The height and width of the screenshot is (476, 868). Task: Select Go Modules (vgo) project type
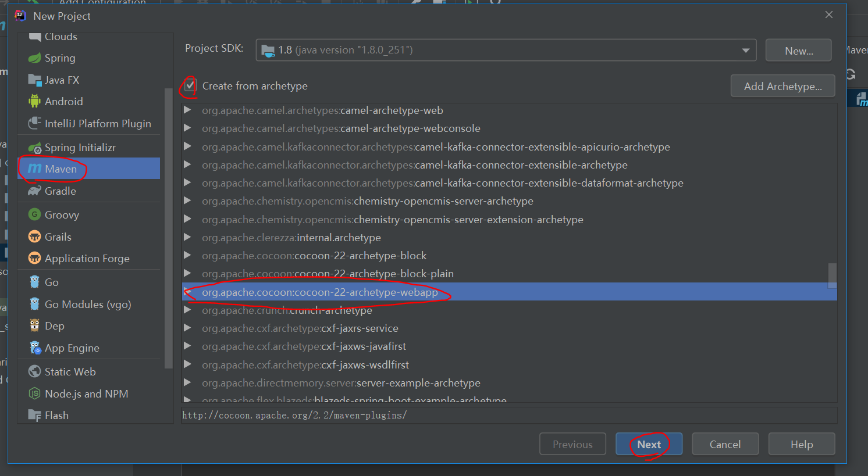click(x=89, y=305)
